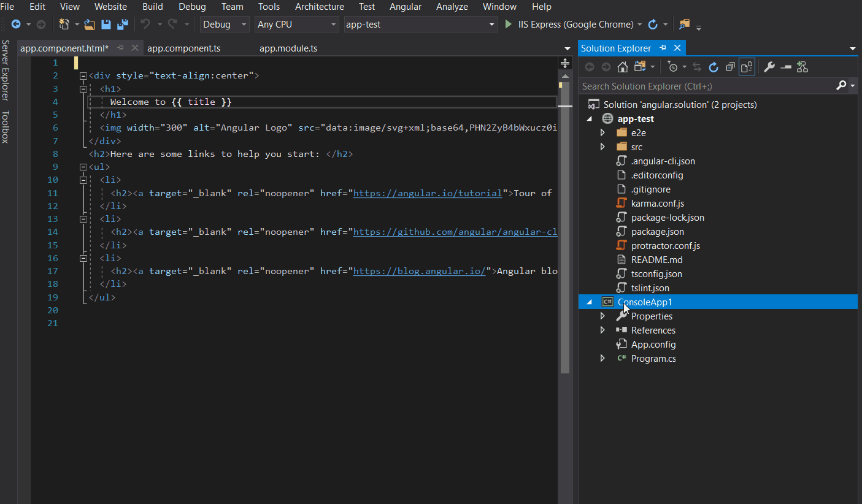Screen dimensions: 862x504
Task: Expand References under ConsoleApp1
Action: pyautogui.click(x=602, y=330)
